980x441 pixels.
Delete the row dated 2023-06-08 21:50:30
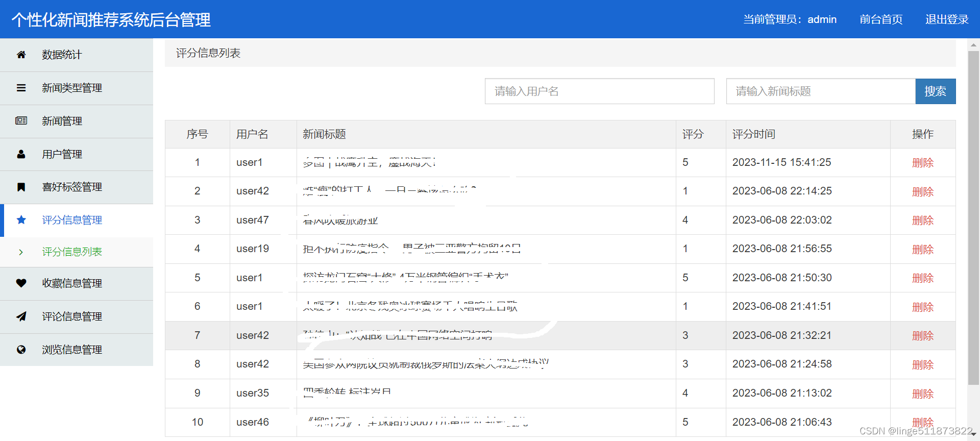(922, 278)
